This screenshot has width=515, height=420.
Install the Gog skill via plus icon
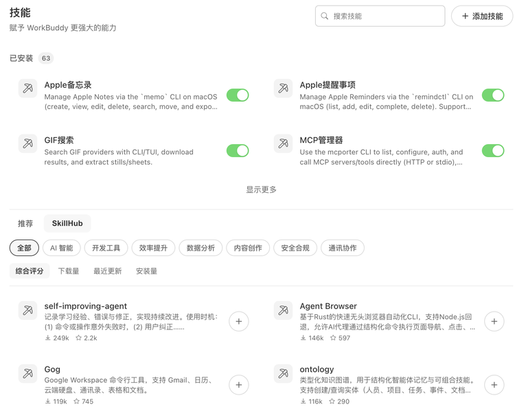[238, 384]
